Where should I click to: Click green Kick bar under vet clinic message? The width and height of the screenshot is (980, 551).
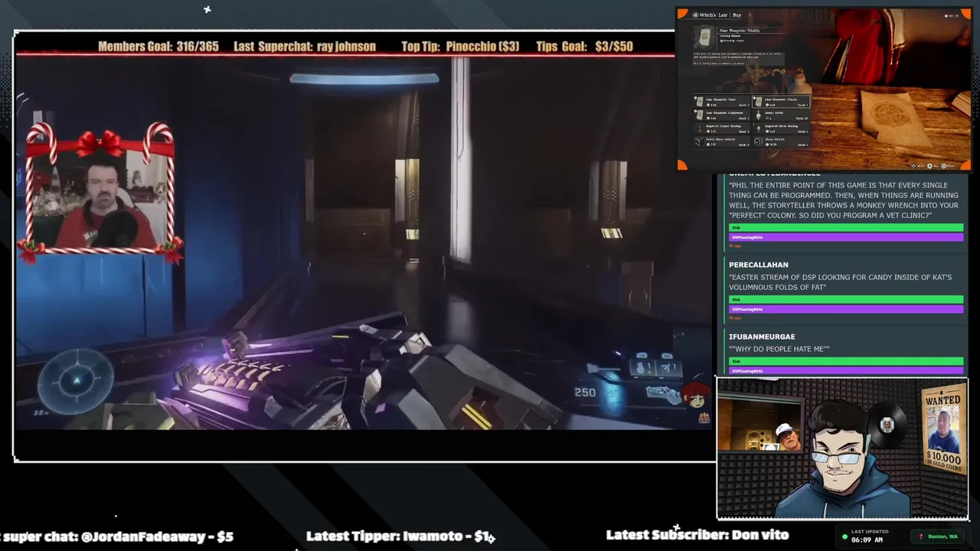pos(846,227)
